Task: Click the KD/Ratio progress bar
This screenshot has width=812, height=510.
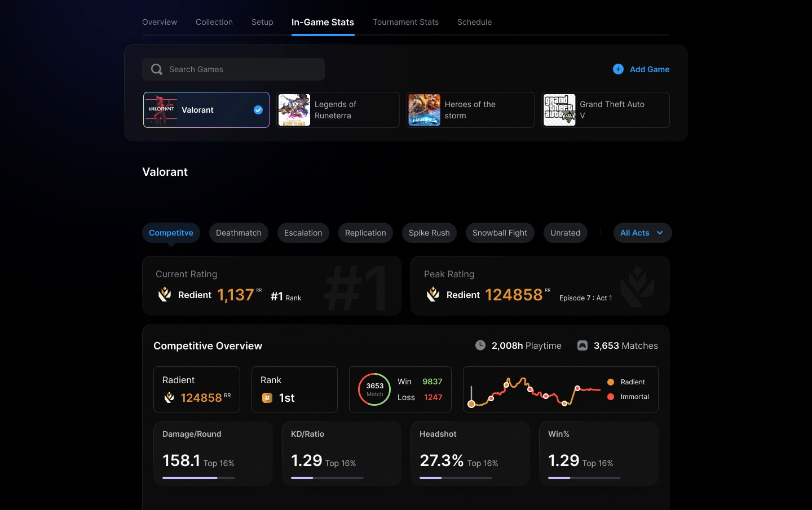Action: [327, 478]
